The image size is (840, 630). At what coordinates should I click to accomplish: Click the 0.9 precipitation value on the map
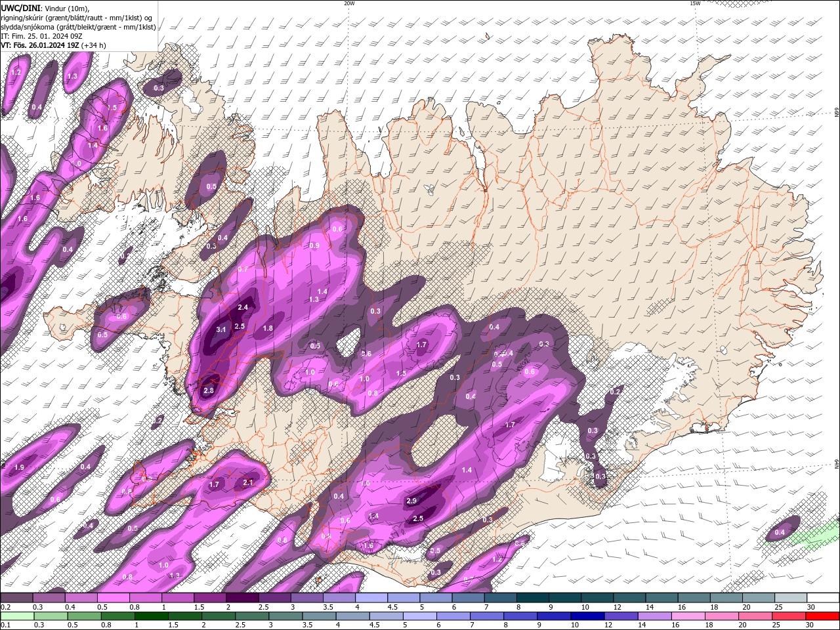(314, 246)
